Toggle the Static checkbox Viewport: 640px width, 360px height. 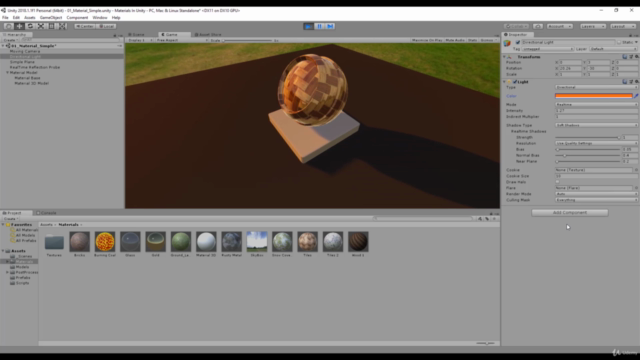click(619, 42)
